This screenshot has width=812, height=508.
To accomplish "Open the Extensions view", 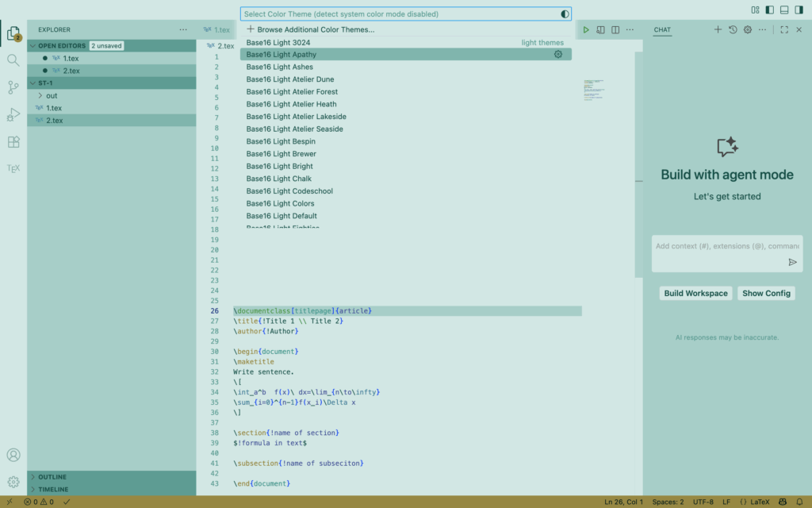I will (x=13, y=142).
